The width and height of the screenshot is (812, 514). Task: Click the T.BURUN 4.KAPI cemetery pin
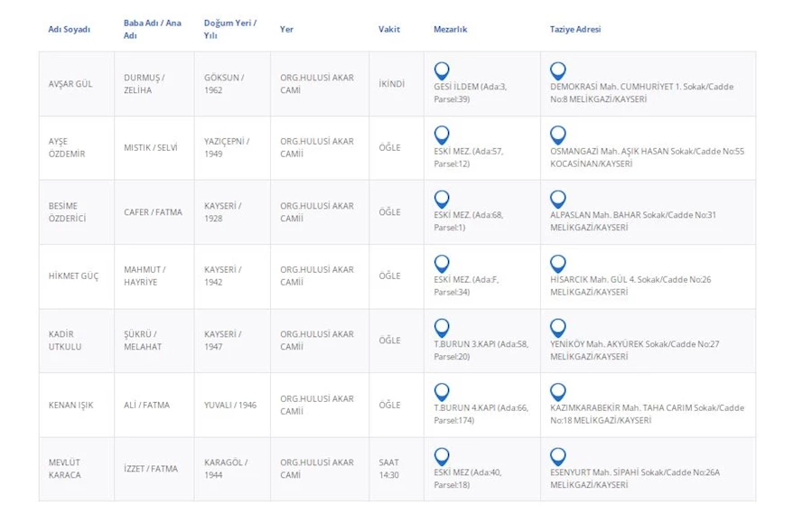click(x=442, y=392)
